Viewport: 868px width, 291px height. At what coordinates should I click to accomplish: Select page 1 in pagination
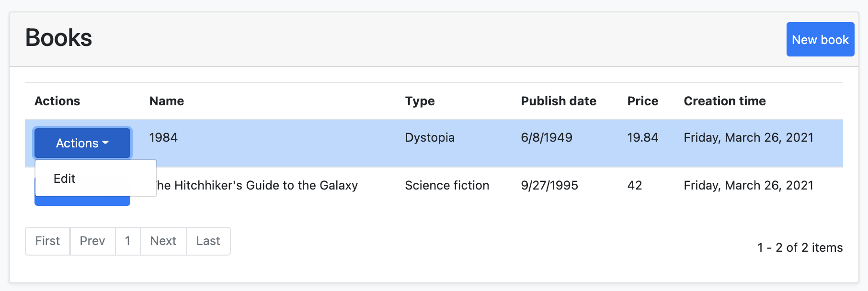tap(127, 241)
